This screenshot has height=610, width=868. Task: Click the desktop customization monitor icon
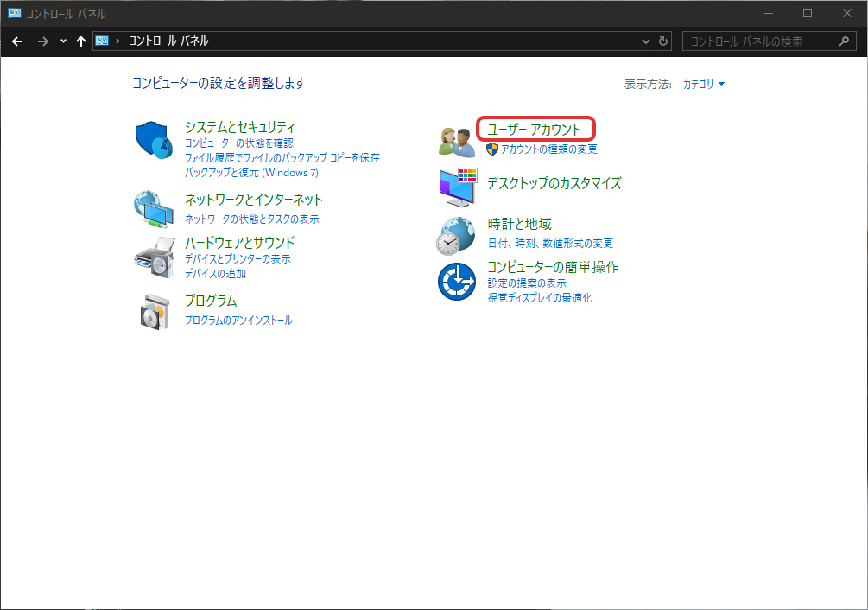click(x=458, y=187)
